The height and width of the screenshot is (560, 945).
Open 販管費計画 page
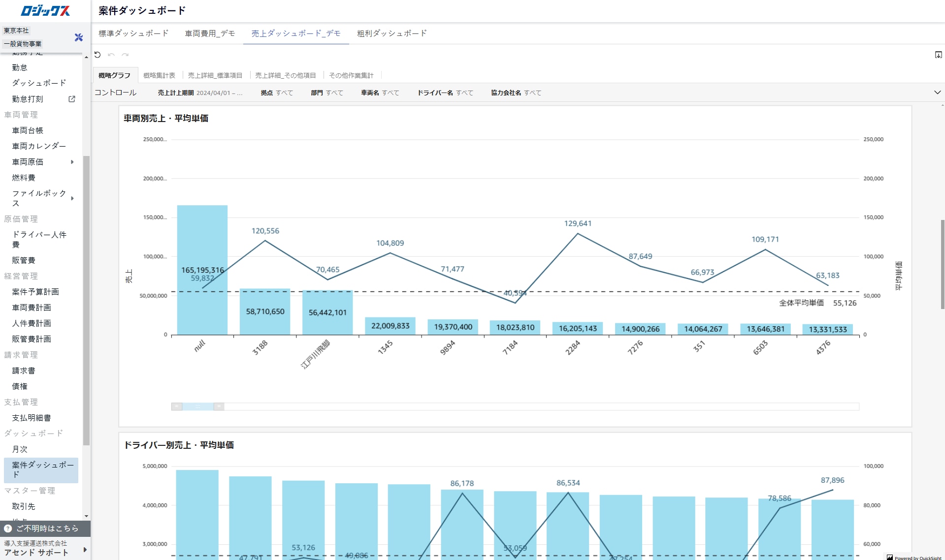click(32, 339)
